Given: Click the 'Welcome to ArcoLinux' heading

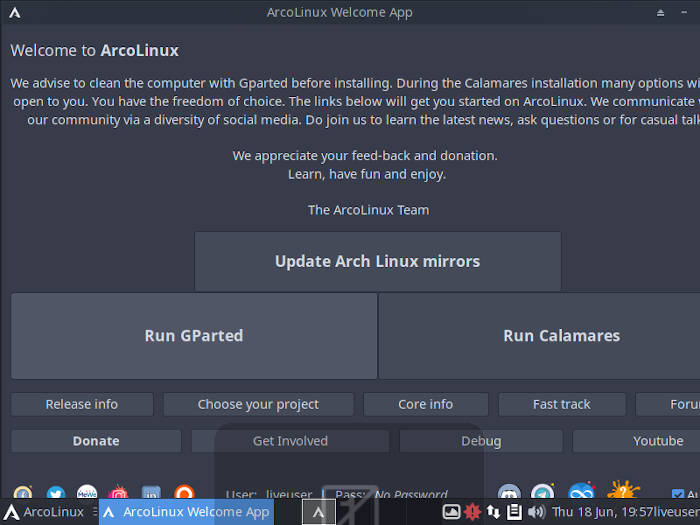Looking at the screenshot, I should click(94, 50).
